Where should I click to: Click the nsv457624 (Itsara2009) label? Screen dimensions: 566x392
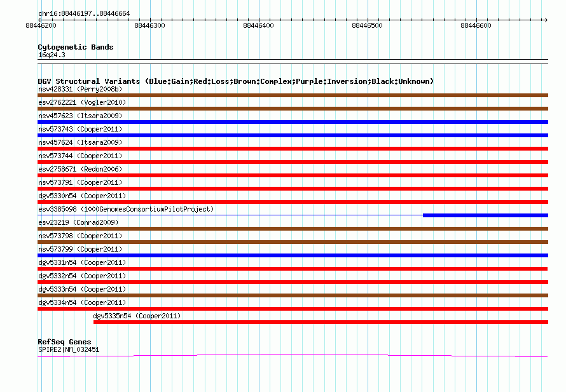(x=80, y=142)
